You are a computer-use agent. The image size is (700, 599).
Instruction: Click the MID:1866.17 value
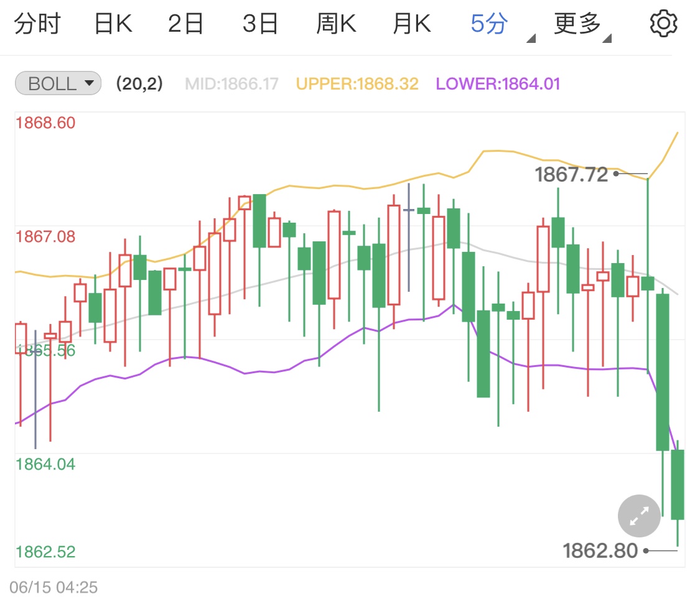pyautogui.click(x=231, y=84)
